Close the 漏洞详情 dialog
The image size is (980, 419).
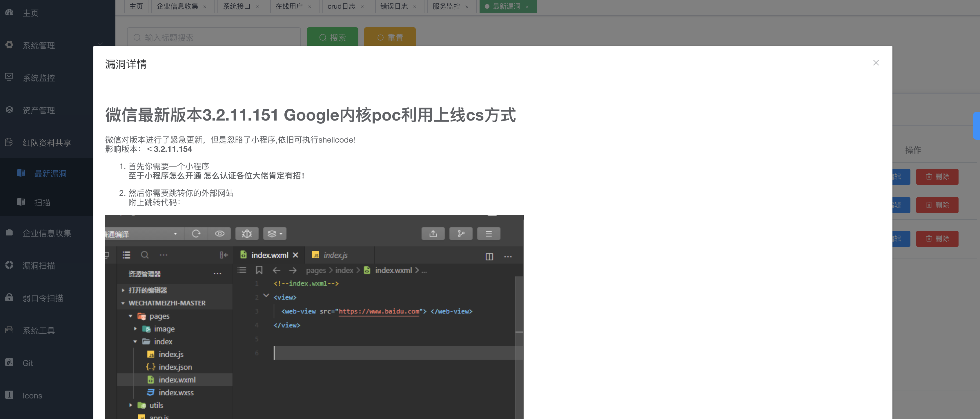[x=876, y=63]
